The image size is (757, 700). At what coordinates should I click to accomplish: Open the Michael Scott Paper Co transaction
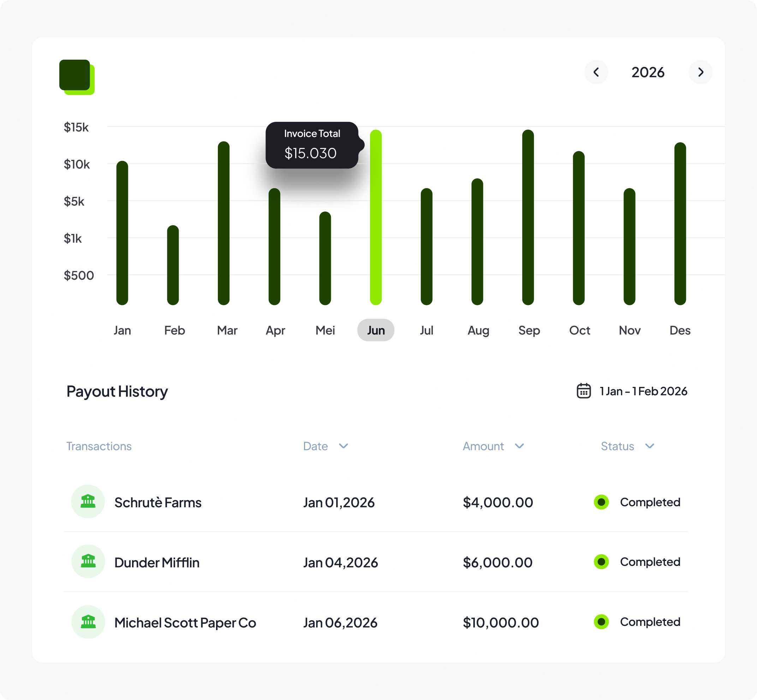(185, 622)
